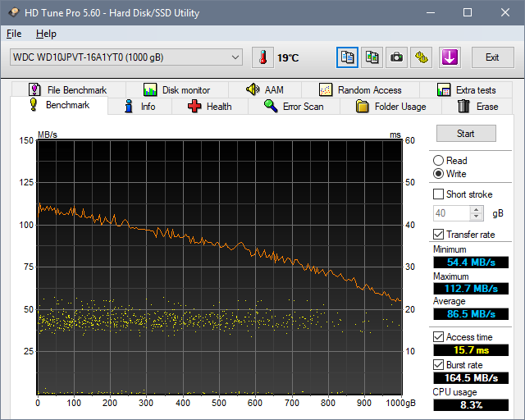Click the Info tab's blue i icon

[129, 106]
